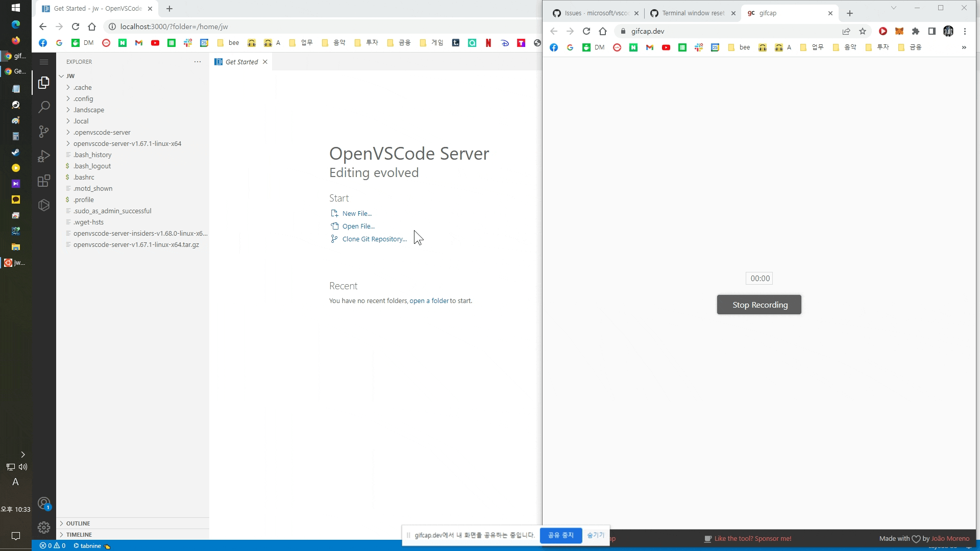The image size is (980, 551).
Task: Open Source Control view icon
Action: pos(44,132)
